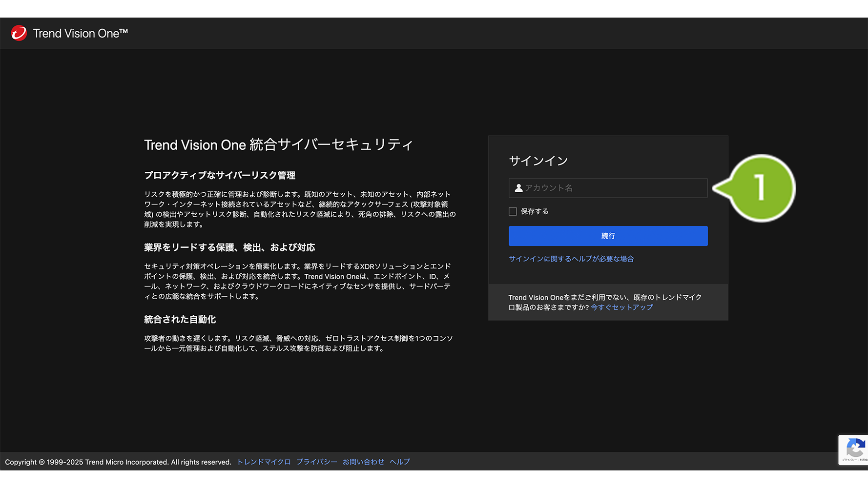868x488 pixels.
Task: Click the copyright notice in the footer
Action: 118,462
